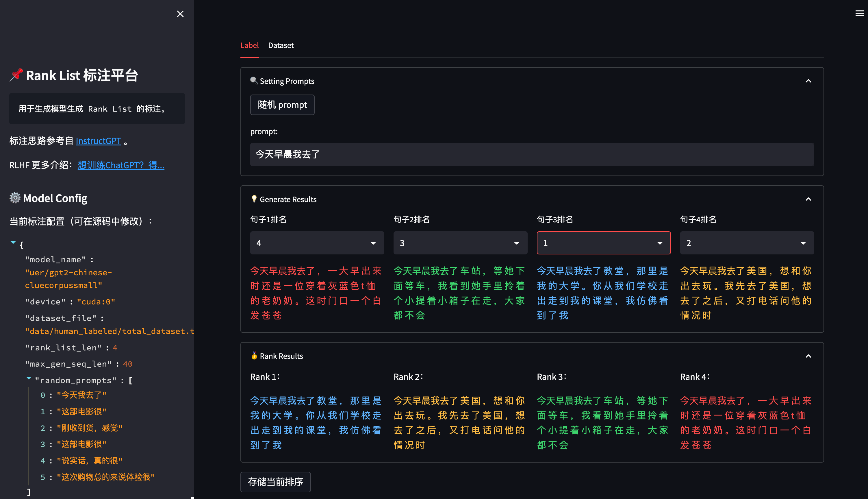Focus the prompt input field
The height and width of the screenshot is (499, 868).
pos(532,155)
